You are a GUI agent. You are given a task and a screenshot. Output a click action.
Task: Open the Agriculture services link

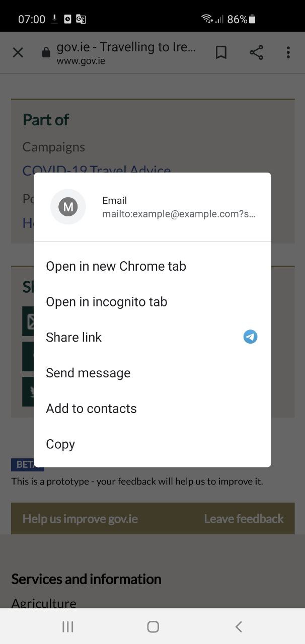click(x=44, y=603)
